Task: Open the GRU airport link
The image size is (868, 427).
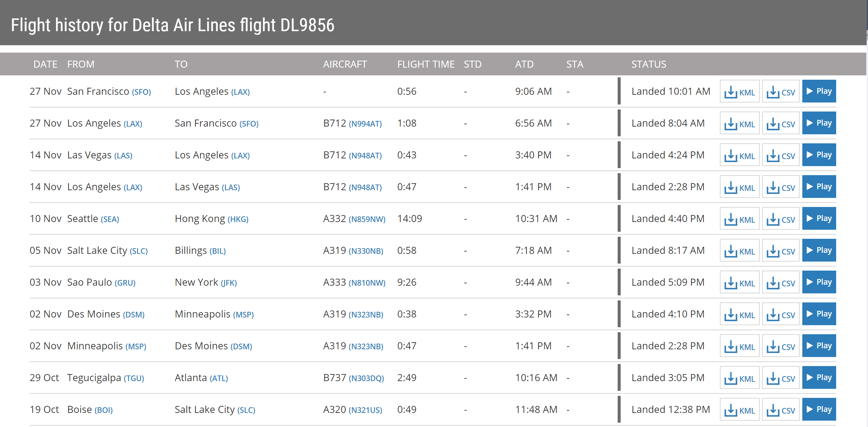Action: pos(125,283)
